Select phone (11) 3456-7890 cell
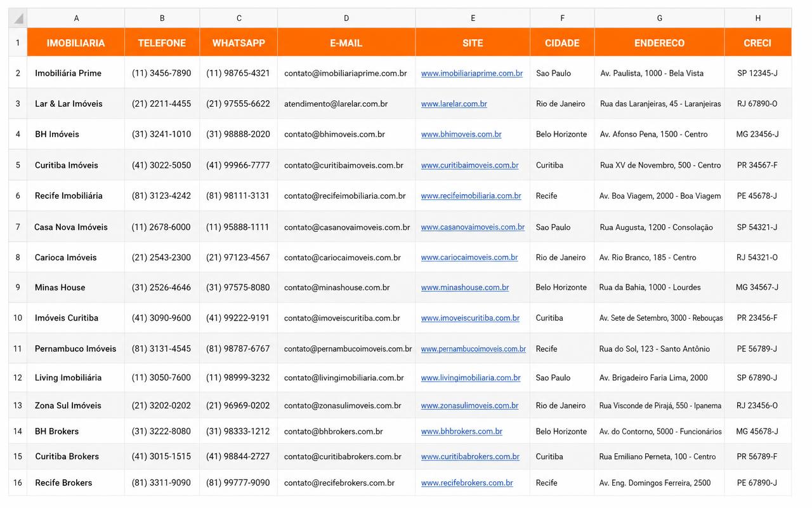The width and height of the screenshot is (812, 508). click(x=162, y=73)
